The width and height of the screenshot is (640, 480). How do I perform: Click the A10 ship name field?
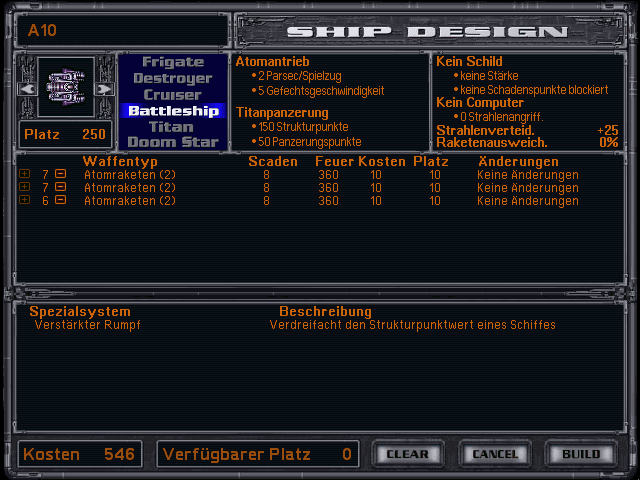(x=120, y=30)
